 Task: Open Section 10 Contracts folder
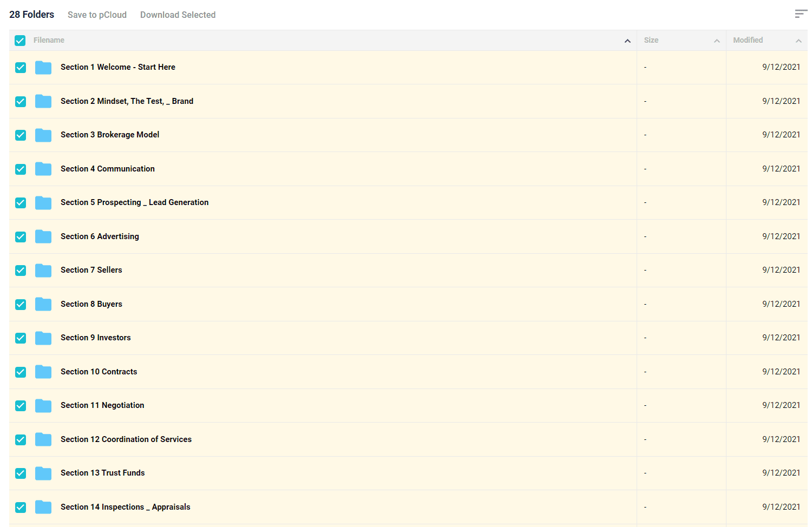click(x=99, y=372)
